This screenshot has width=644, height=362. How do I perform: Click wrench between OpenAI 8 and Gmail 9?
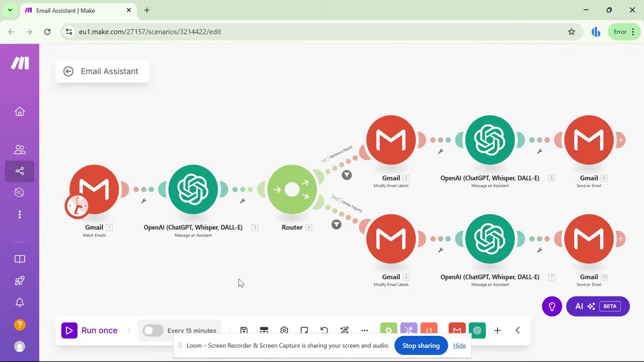click(x=540, y=151)
